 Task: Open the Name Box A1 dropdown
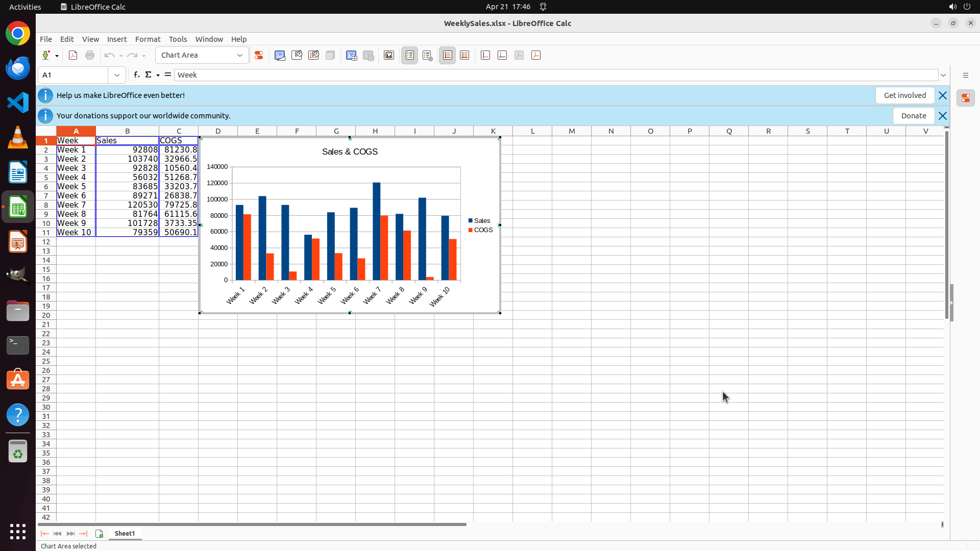click(x=117, y=75)
